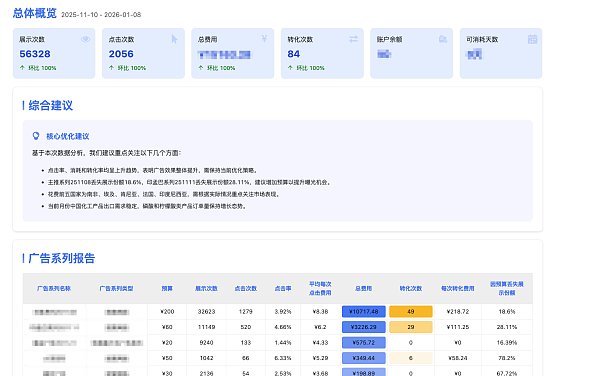Click the lightbulb icon beside 核心优化建议
Screen dimensions: 600x376
coord(36,136)
